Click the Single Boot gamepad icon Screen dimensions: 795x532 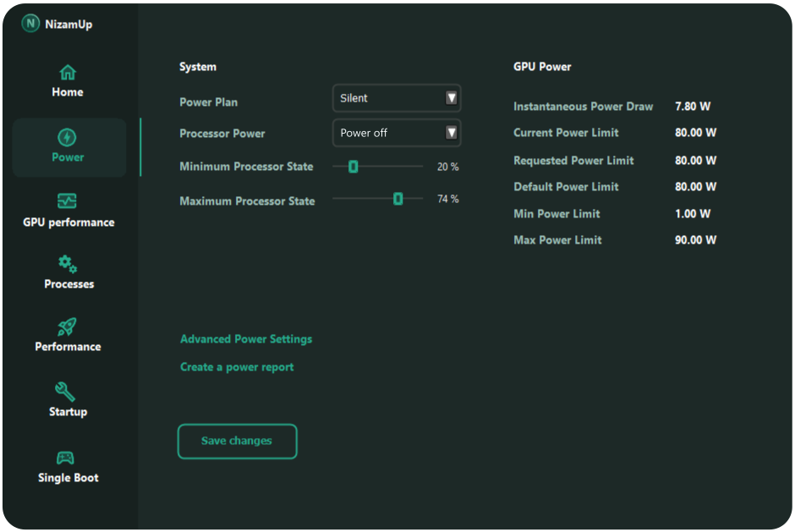(65, 458)
